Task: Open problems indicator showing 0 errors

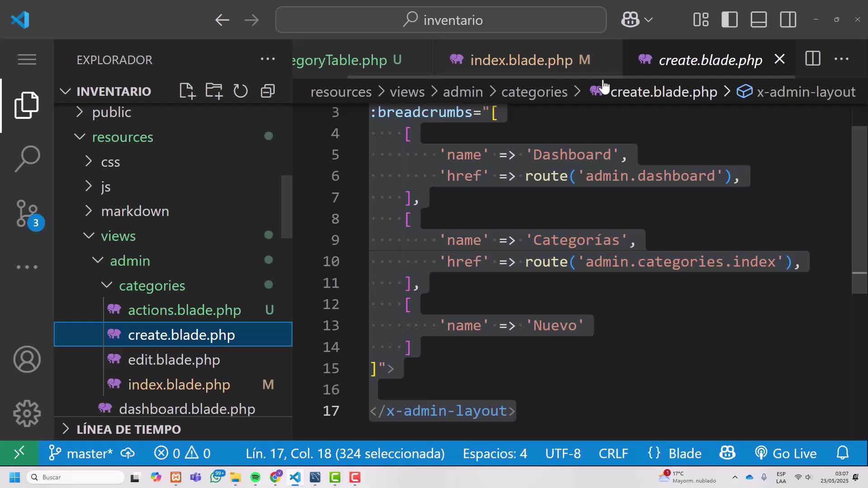Action: pyautogui.click(x=182, y=453)
